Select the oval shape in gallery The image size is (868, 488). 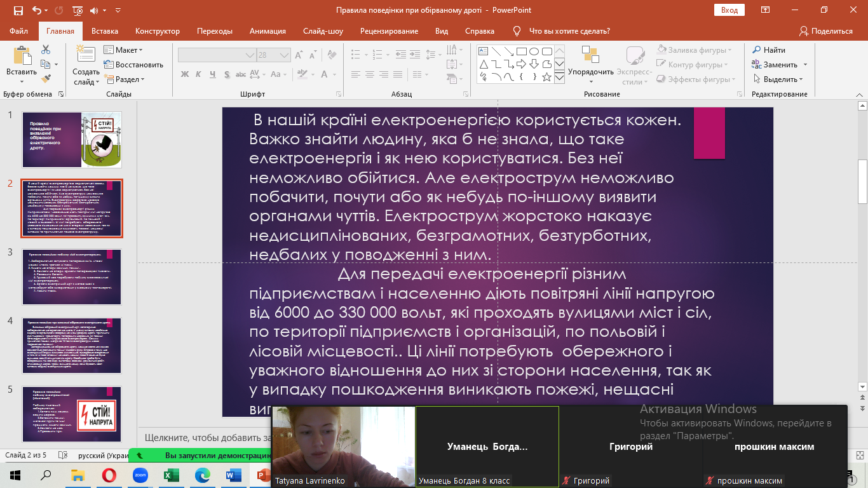(x=534, y=51)
